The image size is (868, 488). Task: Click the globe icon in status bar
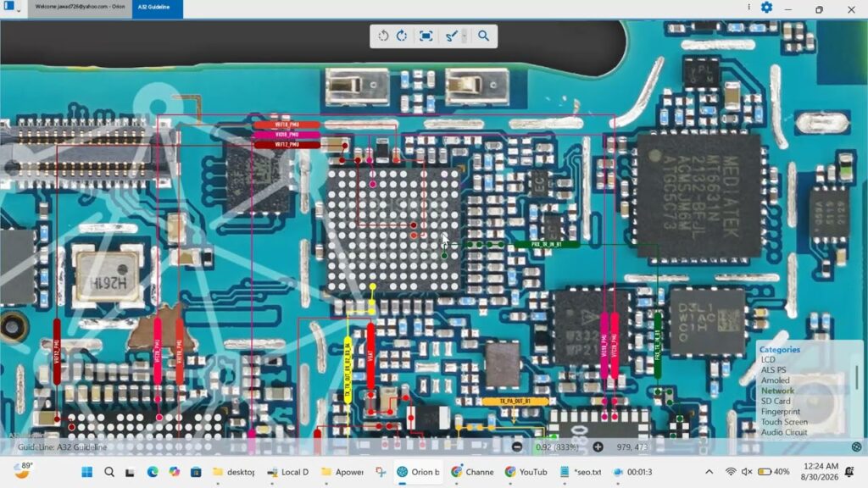(x=856, y=447)
